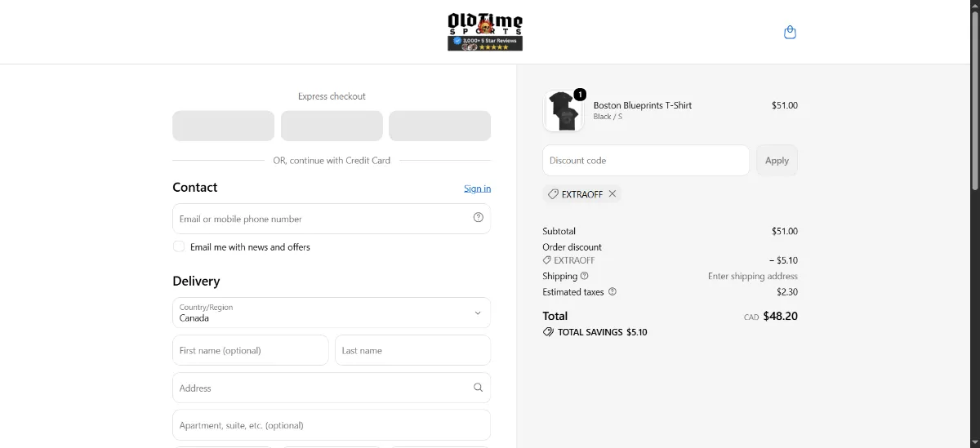Enable Email me with news and offers
Screen dimensions: 980x448
179,246
